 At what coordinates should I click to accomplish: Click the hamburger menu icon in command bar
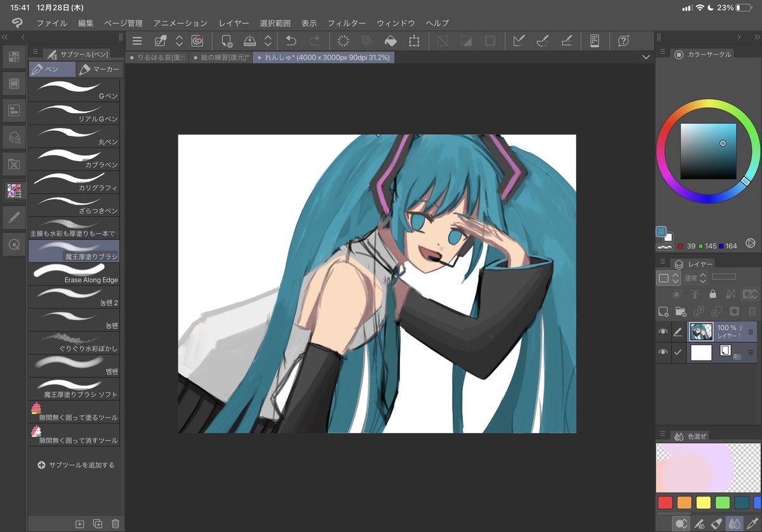[x=137, y=41]
